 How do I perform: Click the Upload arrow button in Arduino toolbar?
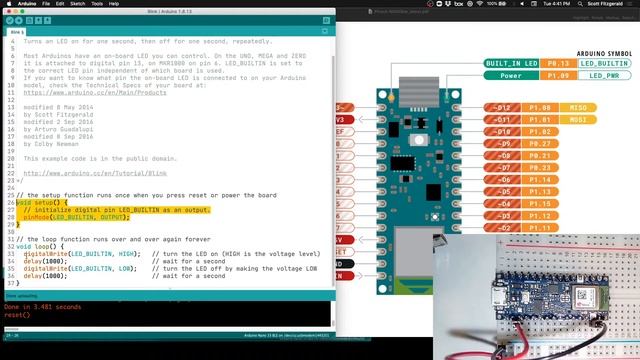pos(19,20)
